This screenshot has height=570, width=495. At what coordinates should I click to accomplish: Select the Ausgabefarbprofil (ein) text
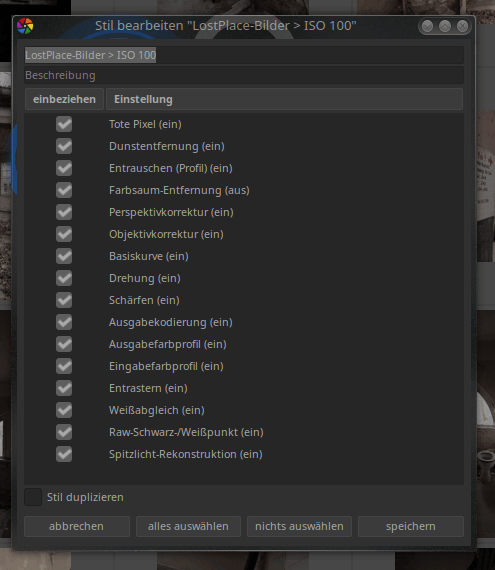(x=168, y=344)
